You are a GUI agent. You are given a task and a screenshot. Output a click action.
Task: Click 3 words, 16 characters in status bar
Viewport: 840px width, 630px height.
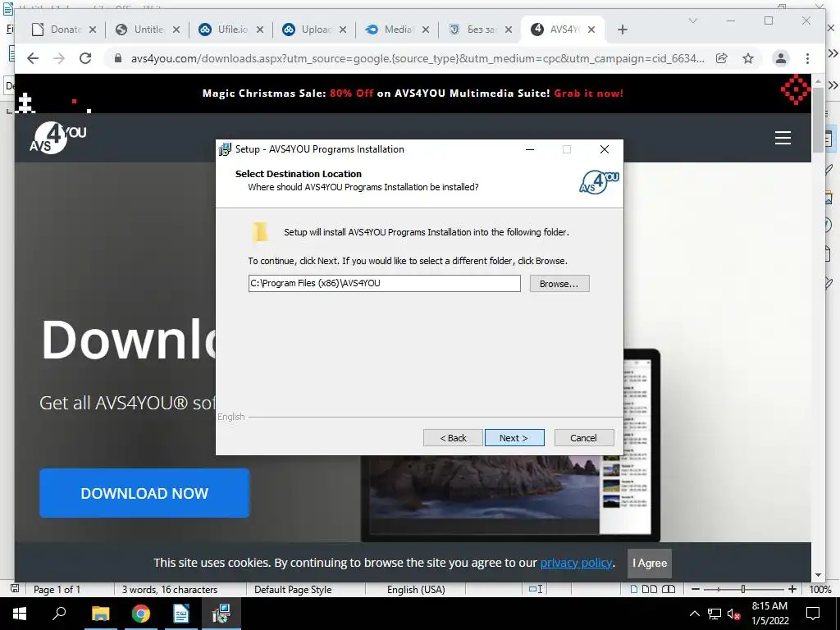point(169,589)
